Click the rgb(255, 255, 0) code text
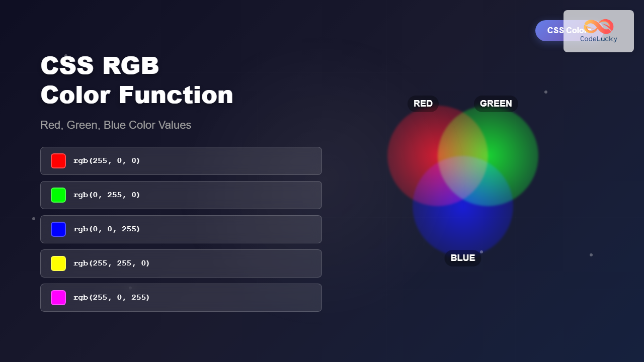Screen dimensions: 644x362 112,263
